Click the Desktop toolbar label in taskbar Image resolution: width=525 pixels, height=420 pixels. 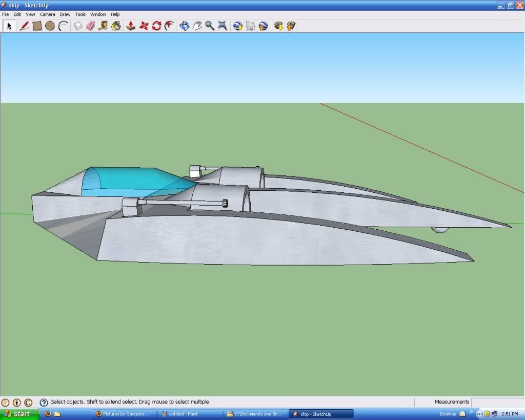click(448, 414)
